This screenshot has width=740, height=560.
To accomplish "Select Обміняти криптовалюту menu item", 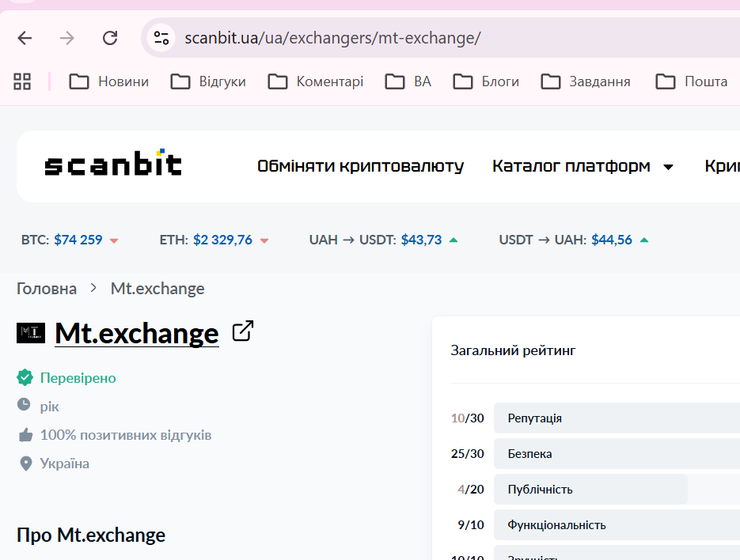I will point(360,166).
